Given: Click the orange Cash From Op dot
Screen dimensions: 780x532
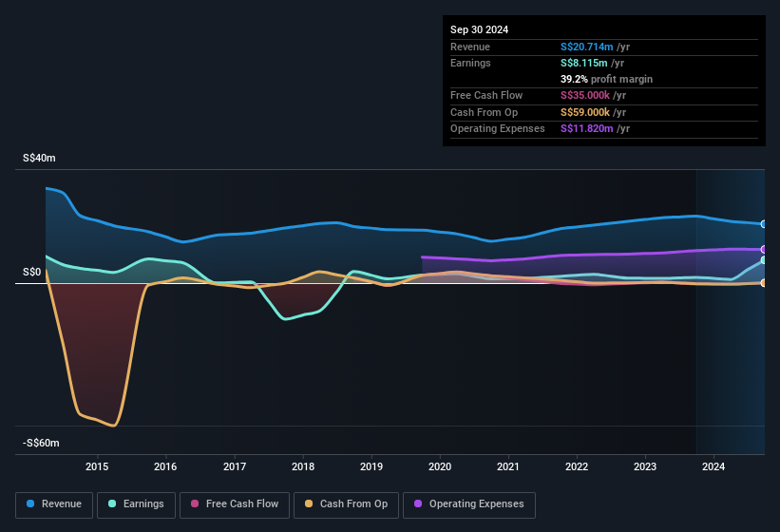Looking at the screenshot, I should (x=310, y=504).
